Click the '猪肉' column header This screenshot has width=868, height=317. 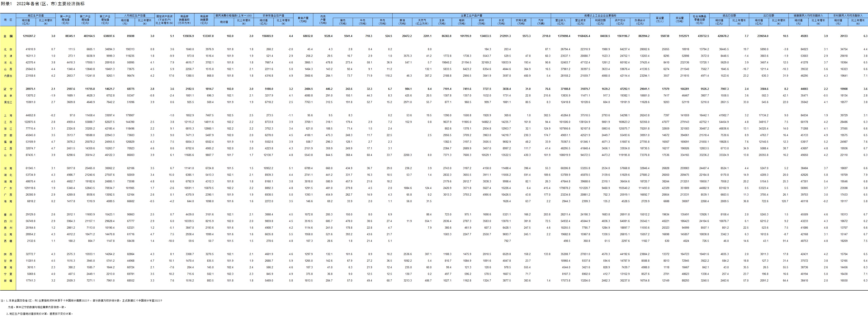(343, 22)
